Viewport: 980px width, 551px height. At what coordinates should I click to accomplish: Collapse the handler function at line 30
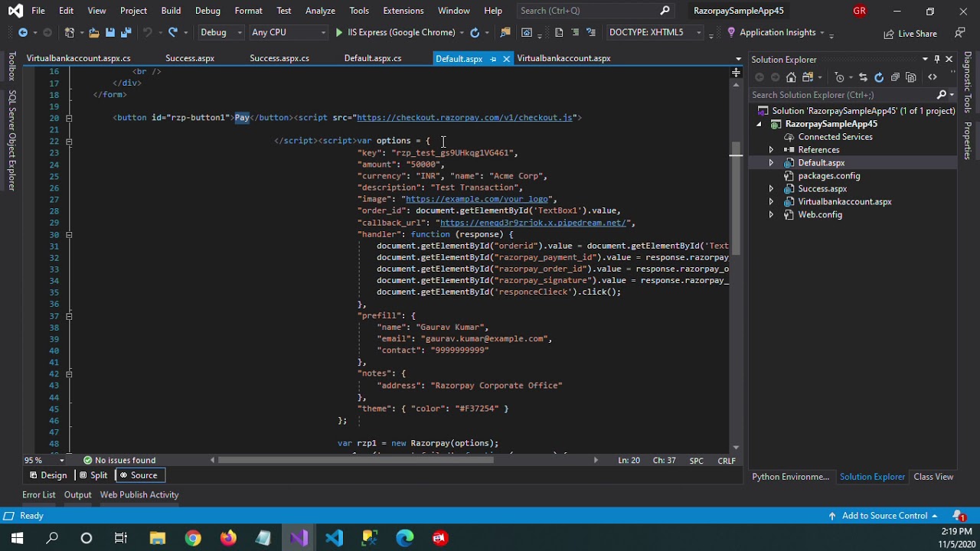point(68,234)
